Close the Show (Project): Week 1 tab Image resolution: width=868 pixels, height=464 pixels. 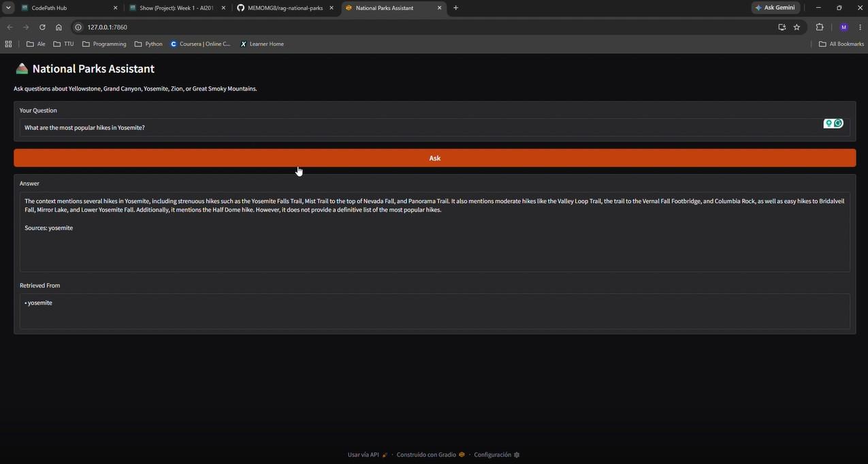click(x=223, y=8)
